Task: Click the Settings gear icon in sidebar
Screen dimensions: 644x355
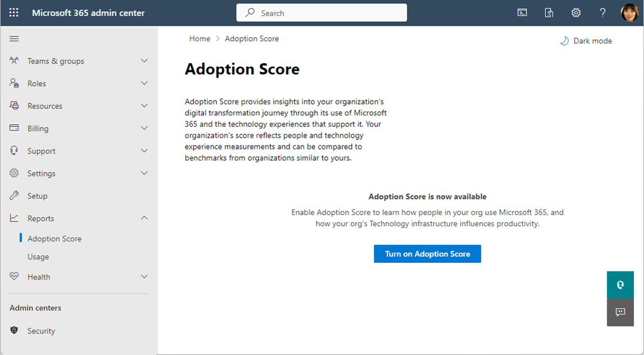Action: coord(14,173)
